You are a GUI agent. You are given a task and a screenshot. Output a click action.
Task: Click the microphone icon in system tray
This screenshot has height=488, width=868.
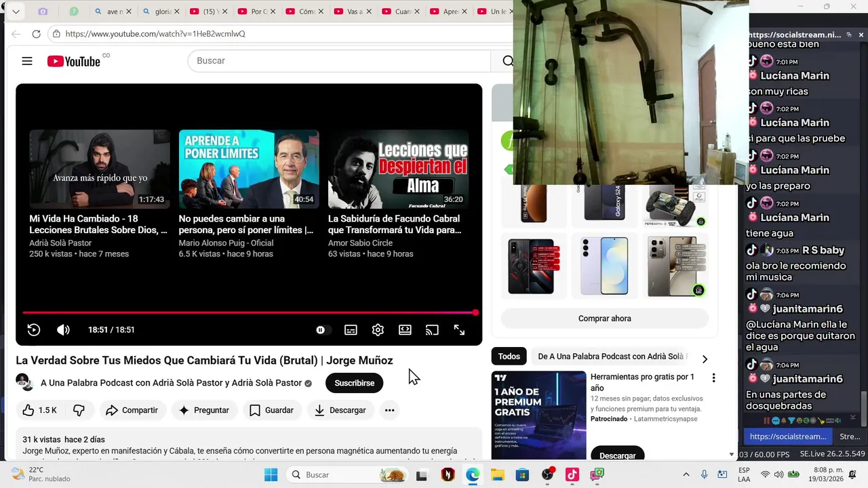(705, 474)
